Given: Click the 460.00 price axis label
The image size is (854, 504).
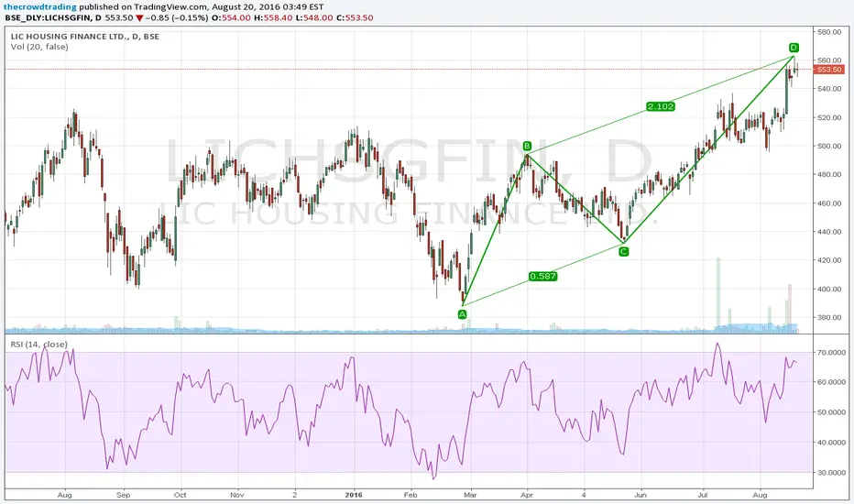Looking at the screenshot, I should pyautogui.click(x=829, y=203).
